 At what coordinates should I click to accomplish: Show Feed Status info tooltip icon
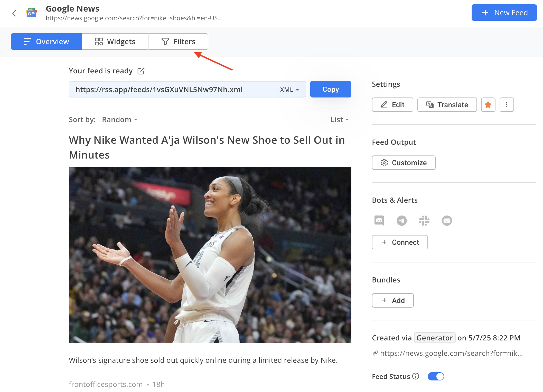416,376
